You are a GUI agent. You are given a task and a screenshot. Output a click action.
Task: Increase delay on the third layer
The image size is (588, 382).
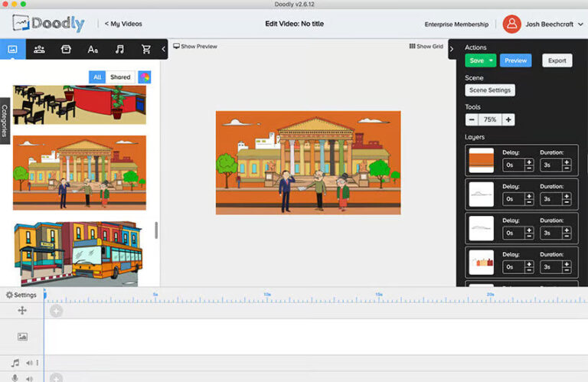(529, 230)
